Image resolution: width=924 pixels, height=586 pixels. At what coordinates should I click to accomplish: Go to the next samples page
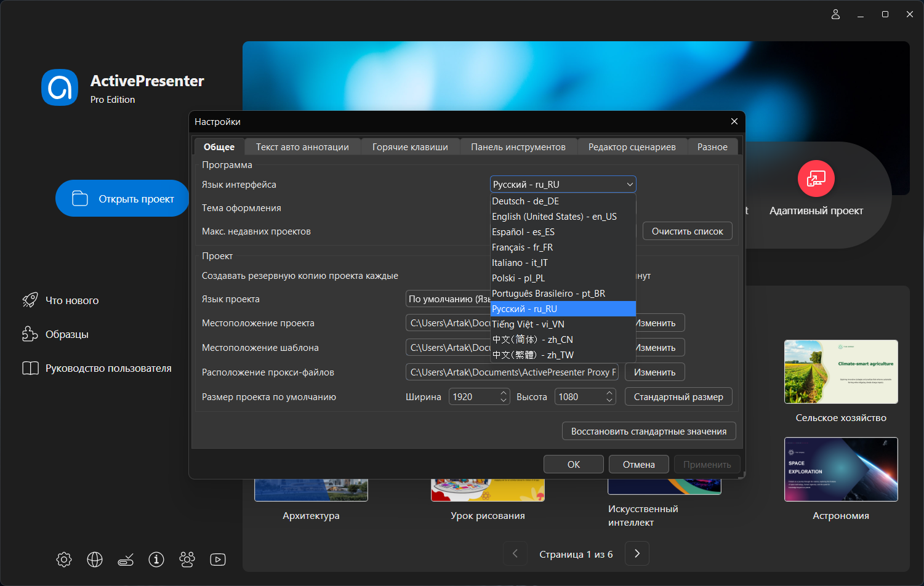click(637, 553)
